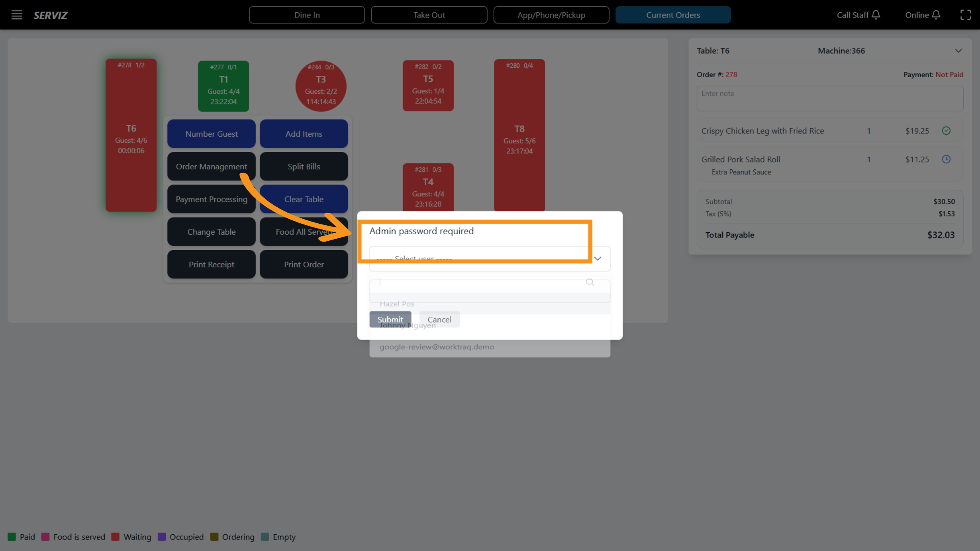This screenshot has width=980, height=551.
Task: Open the hamburger navigation menu
Action: pos(16,15)
